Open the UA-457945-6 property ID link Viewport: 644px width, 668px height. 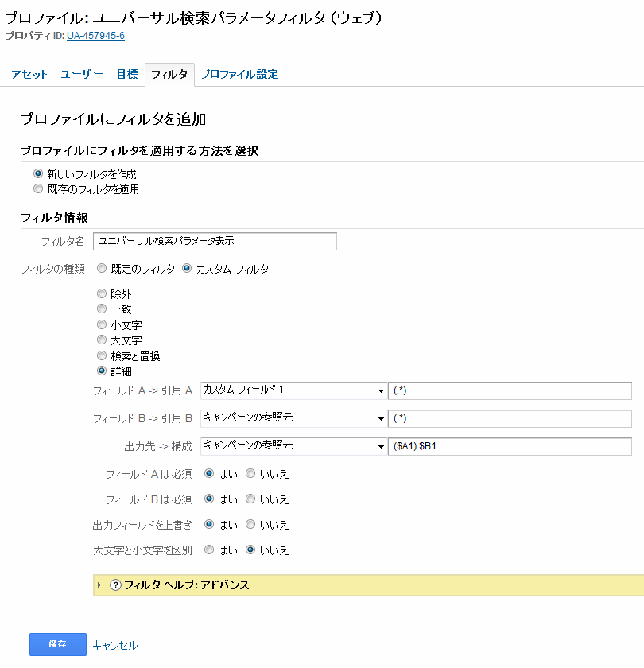tap(95, 36)
